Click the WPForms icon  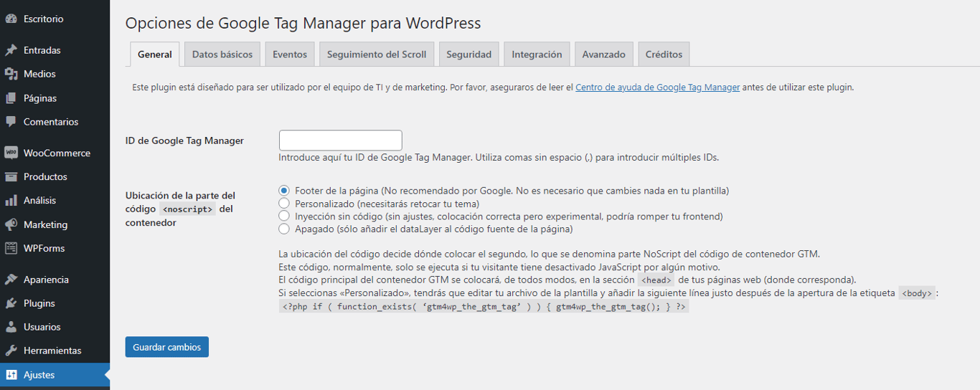pyautogui.click(x=11, y=248)
